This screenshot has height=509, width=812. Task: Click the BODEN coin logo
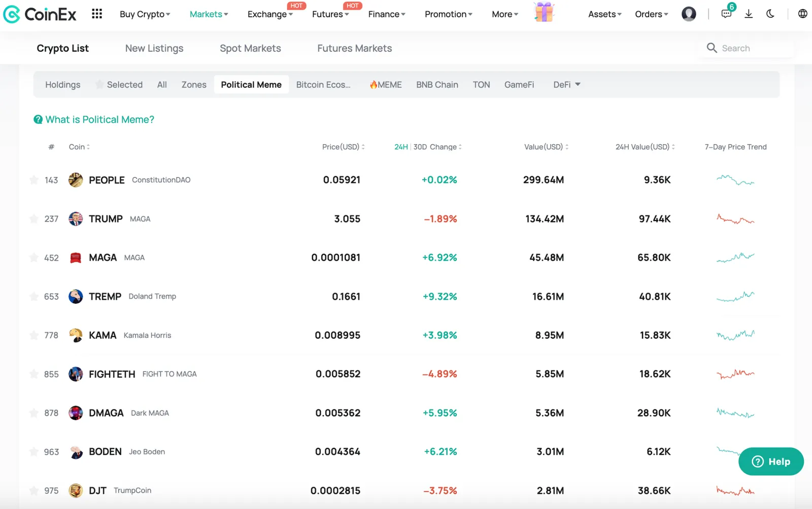coord(76,452)
